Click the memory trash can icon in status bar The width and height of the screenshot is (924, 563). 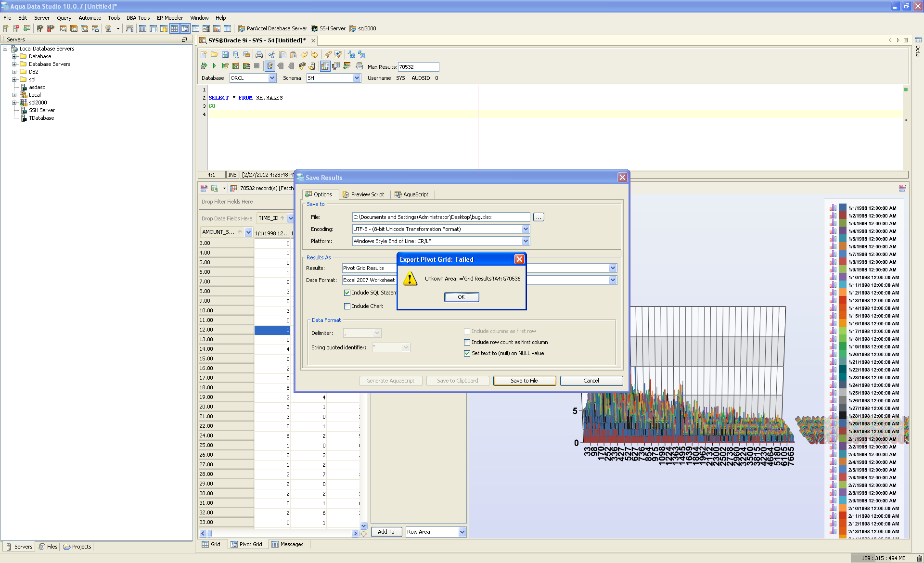[919, 558]
